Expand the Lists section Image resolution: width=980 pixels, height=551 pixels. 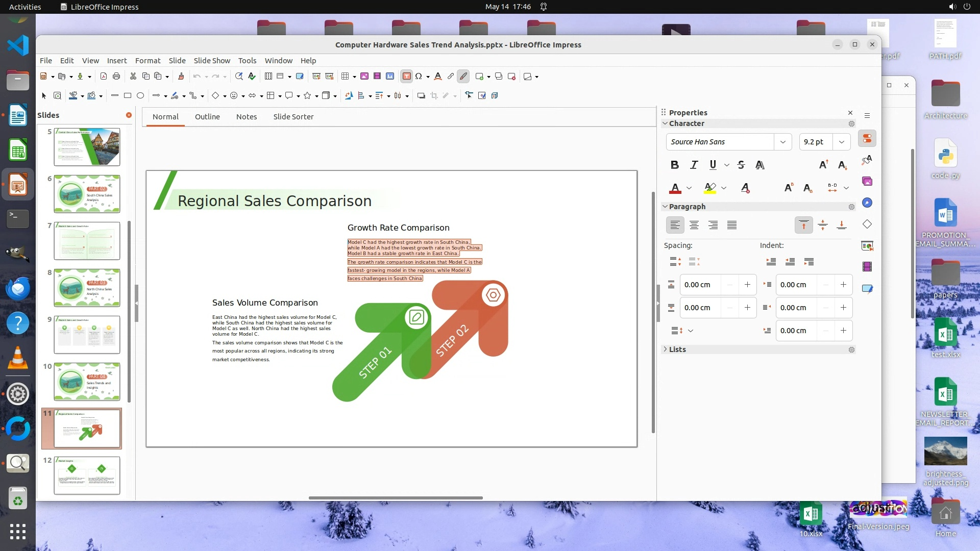coord(677,349)
